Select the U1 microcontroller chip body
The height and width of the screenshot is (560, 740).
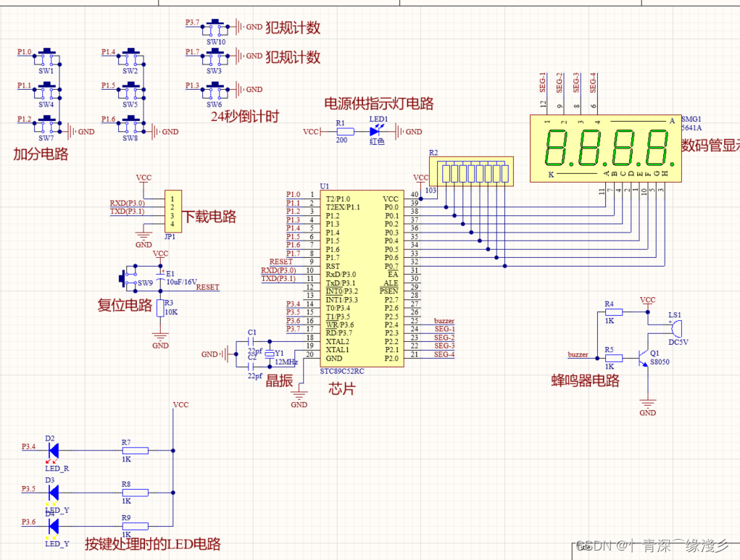[362, 278]
